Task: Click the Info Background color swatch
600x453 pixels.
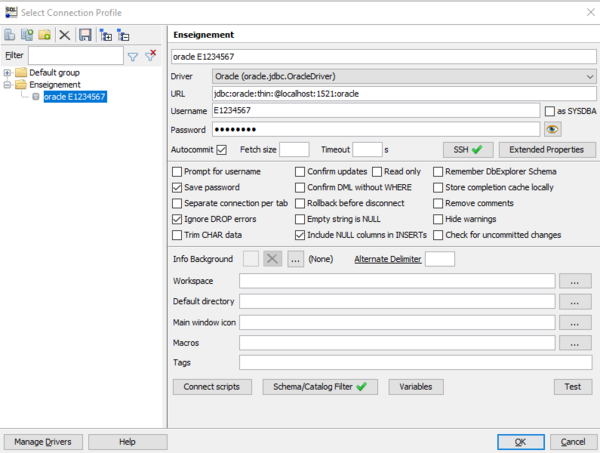Action: click(x=251, y=259)
